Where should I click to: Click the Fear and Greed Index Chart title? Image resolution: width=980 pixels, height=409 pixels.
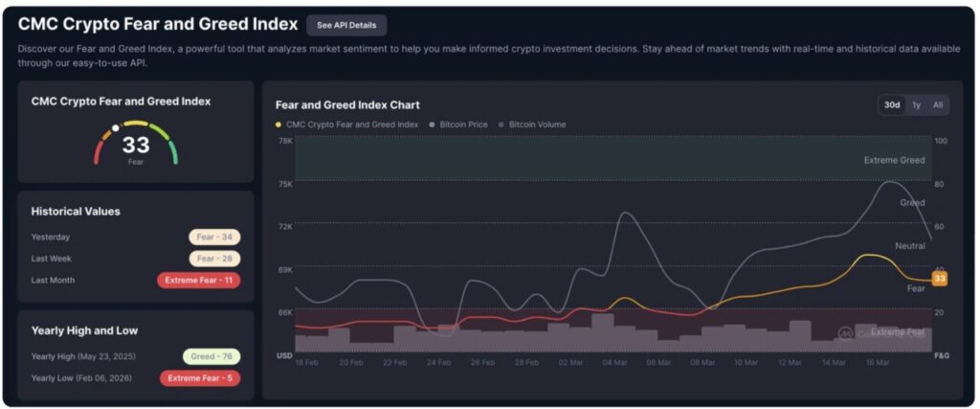(x=347, y=105)
